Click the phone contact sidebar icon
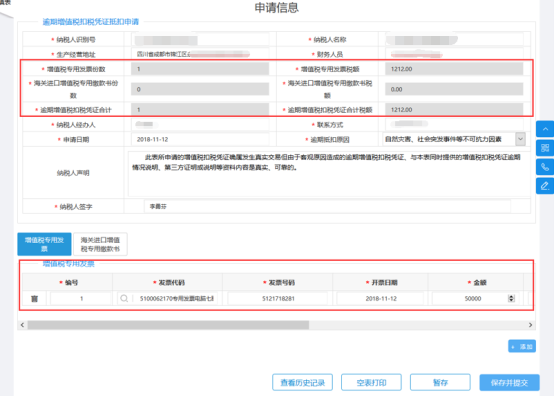Screen dimensions: 555x396 tap(545, 167)
